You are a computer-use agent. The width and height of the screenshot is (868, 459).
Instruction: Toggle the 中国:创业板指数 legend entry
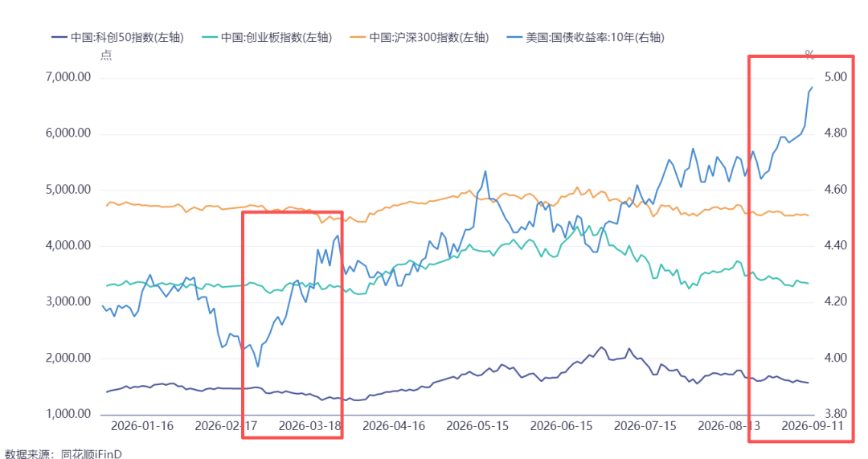pos(267,38)
